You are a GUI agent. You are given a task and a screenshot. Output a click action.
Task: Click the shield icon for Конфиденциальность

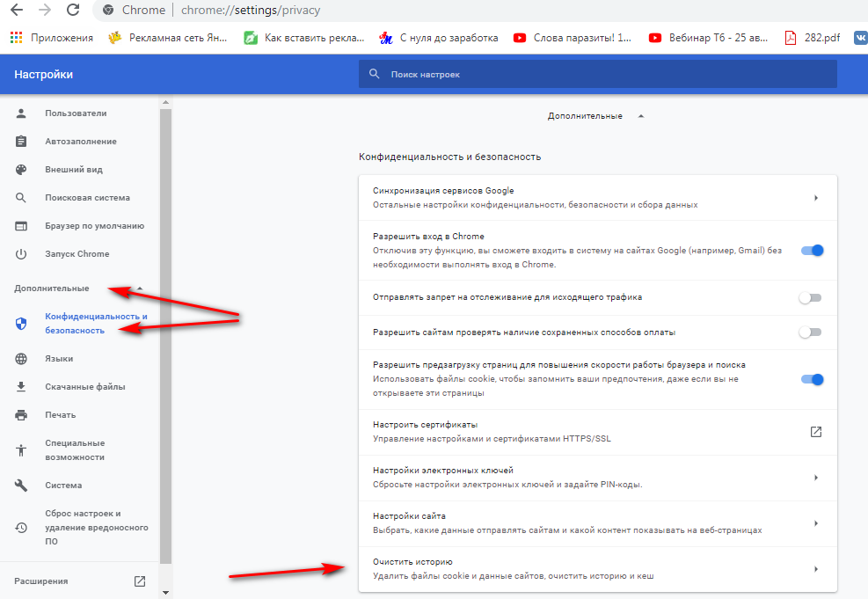(x=21, y=324)
